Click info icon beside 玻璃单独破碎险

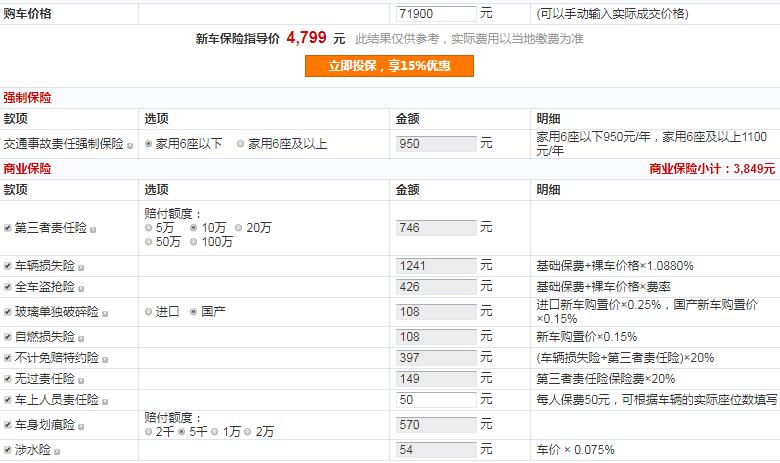tap(105, 314)
